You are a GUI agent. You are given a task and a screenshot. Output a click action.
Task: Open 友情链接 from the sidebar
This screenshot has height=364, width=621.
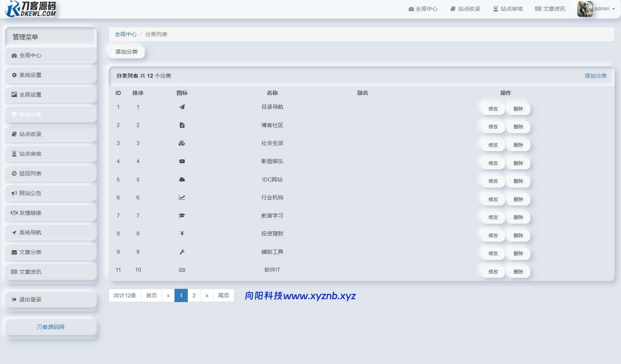click(51, 213)
